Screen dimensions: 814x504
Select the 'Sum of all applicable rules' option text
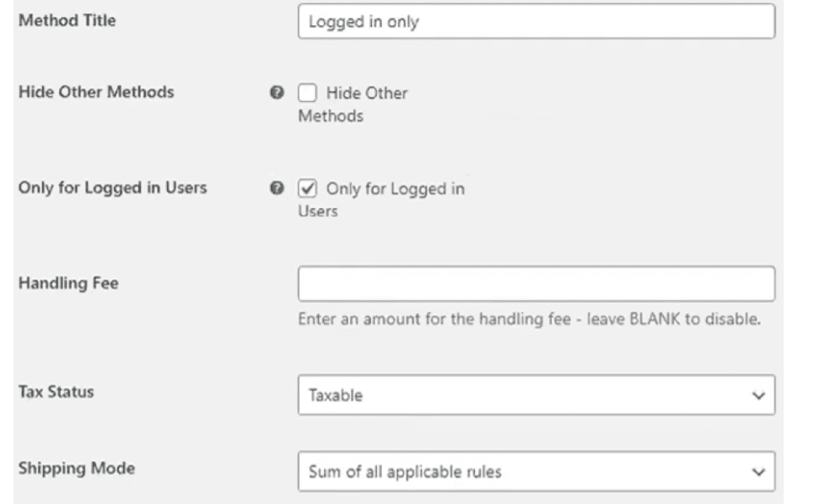[x=405, y=472]
